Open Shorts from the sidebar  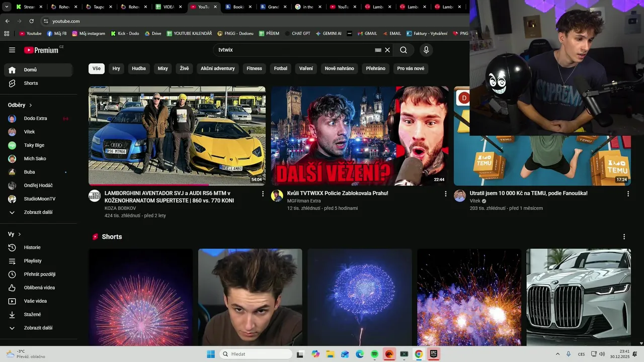38,83
